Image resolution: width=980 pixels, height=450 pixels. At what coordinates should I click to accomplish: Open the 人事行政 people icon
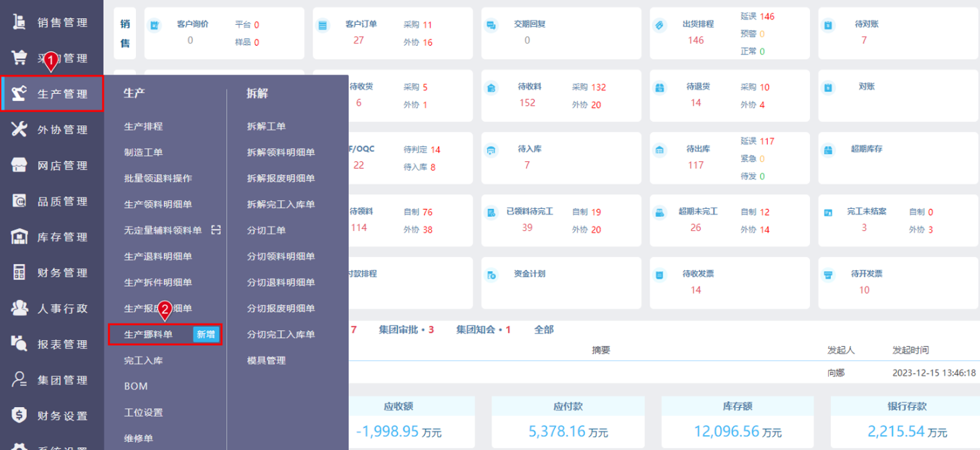click(x=19, y=308)
